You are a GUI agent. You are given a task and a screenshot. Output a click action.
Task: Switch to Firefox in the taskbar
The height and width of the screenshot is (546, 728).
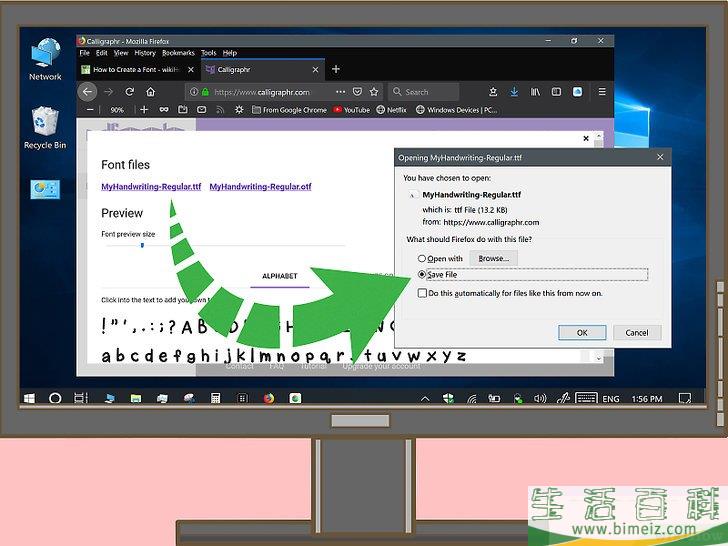(x=269, y=398)
